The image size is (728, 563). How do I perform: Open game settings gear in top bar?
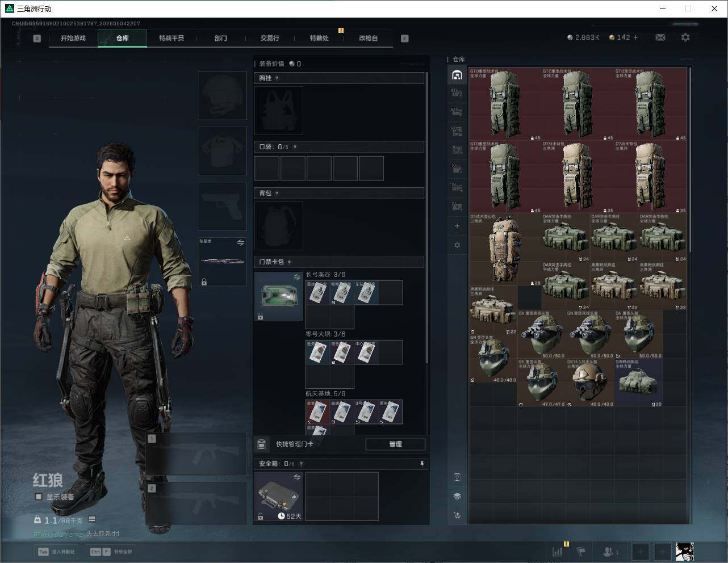coord(685,37)
